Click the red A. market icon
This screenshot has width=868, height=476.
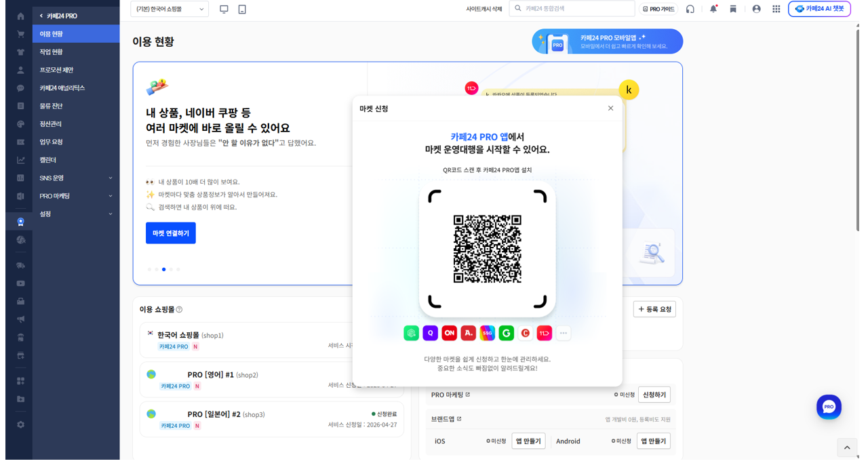pos(468,333)
